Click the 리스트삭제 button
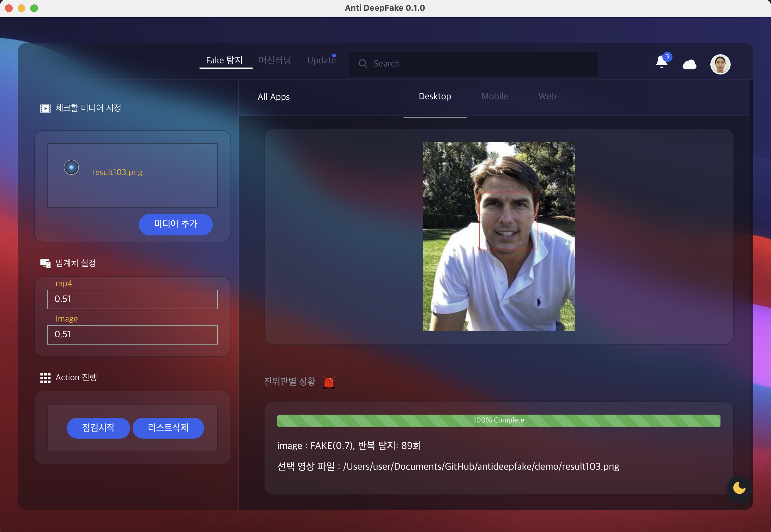 (168, 428)
